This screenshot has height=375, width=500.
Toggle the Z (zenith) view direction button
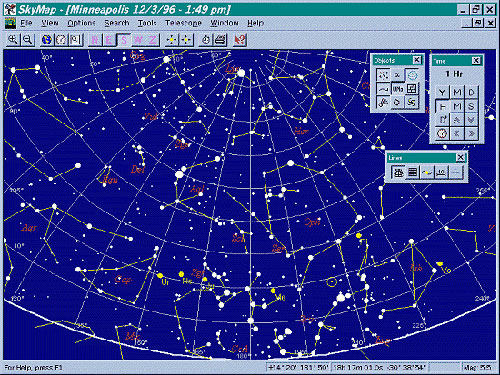pos(152,40)
